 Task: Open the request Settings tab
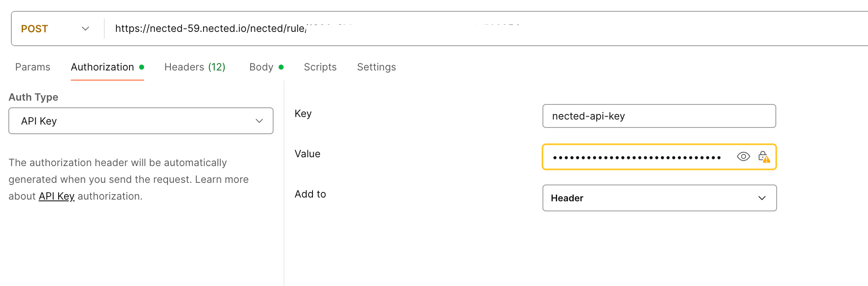(x=376, y=67)
